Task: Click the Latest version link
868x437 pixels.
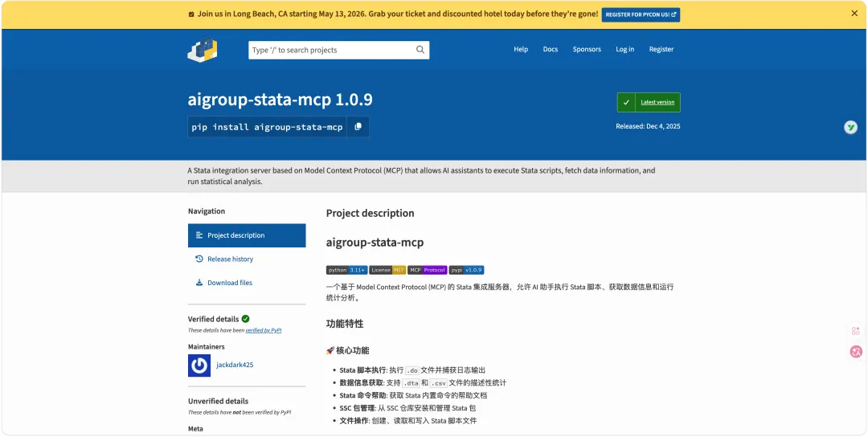Action: pos(657,102)
